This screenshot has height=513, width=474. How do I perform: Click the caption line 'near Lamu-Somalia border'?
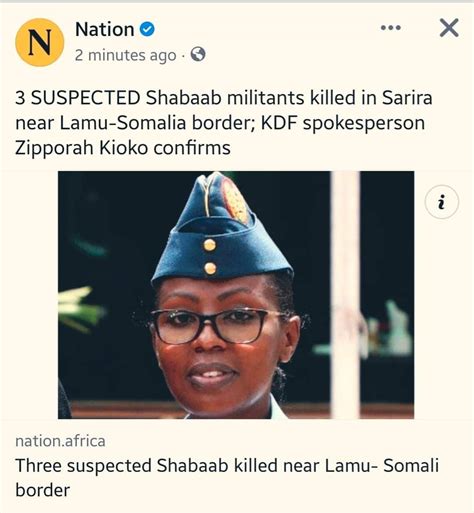(135, 123)
